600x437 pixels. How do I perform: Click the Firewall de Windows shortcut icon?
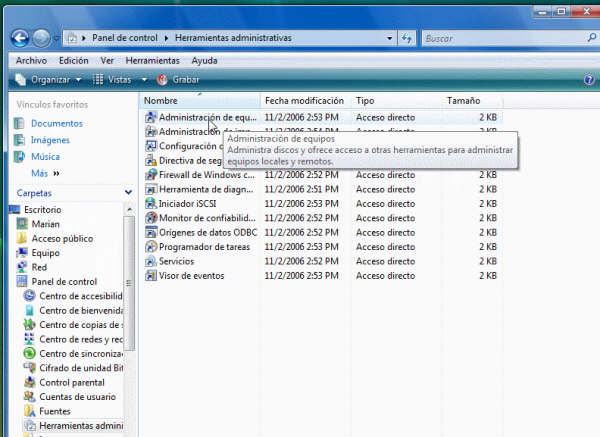(x=151, y=175)
